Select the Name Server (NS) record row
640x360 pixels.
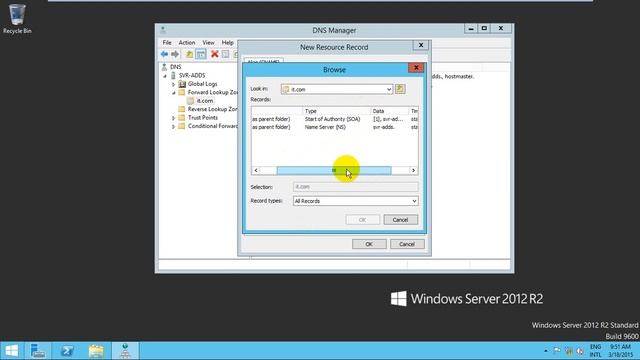tap(335, 127)
